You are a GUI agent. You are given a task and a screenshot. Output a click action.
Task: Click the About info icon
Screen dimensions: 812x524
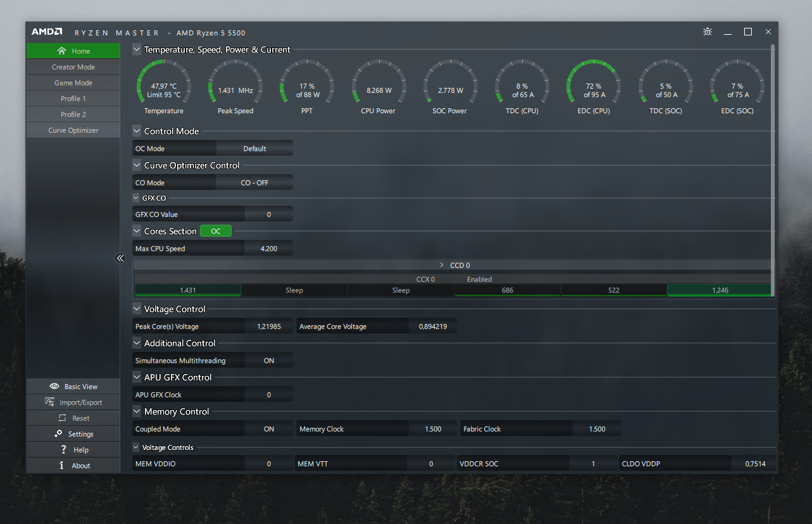click(61, 465)
